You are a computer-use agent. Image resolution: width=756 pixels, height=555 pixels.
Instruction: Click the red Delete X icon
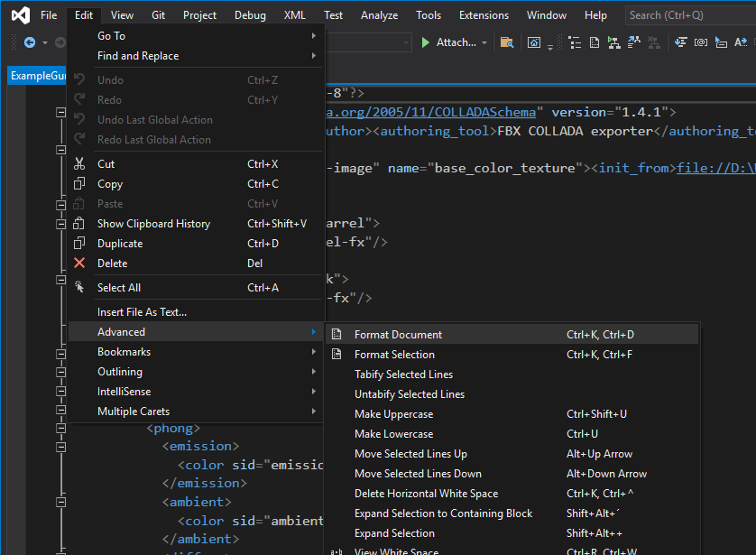[x=79, y=264]
